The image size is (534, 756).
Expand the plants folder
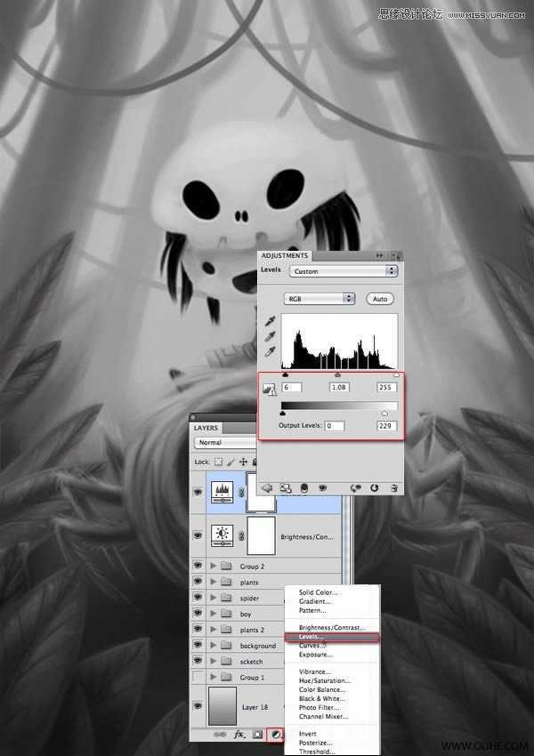tap(214, 582)
